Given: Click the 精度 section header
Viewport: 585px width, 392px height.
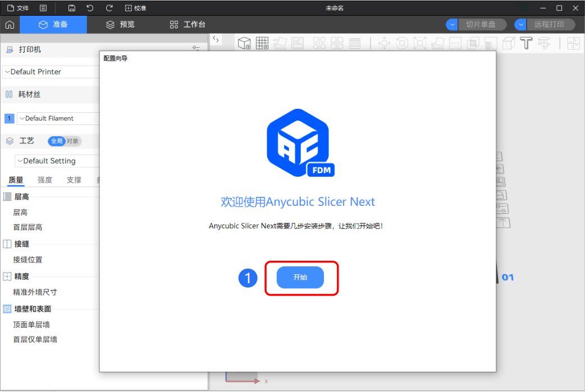Looking at the screenshot, I should click(x=22, y=276).
